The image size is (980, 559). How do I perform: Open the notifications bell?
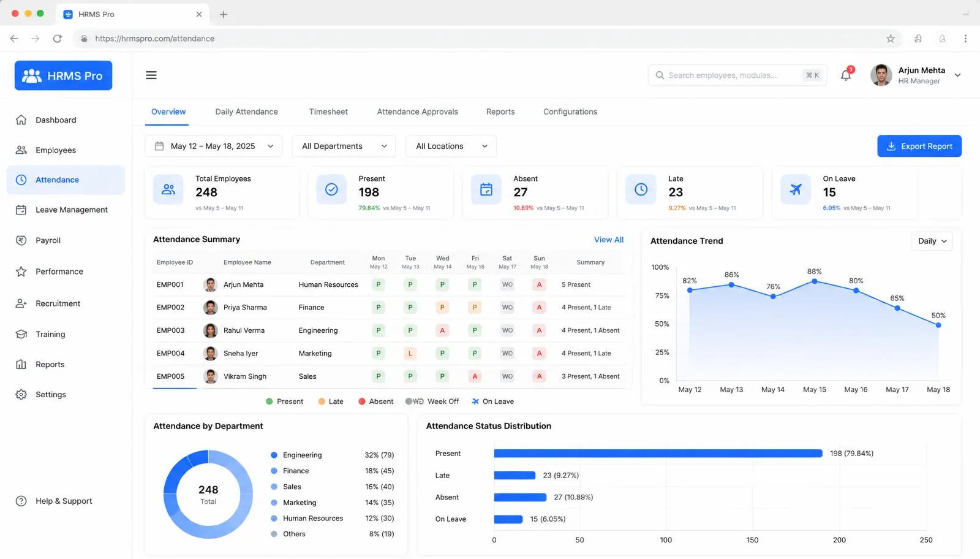(x=846, y=75)
